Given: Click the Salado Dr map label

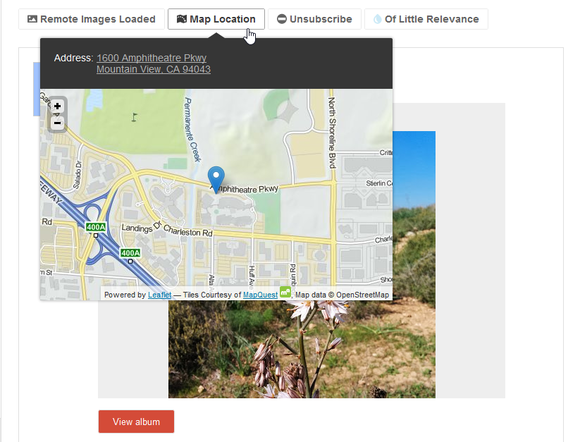Looking at the screenshot, I should click(77, 175).
